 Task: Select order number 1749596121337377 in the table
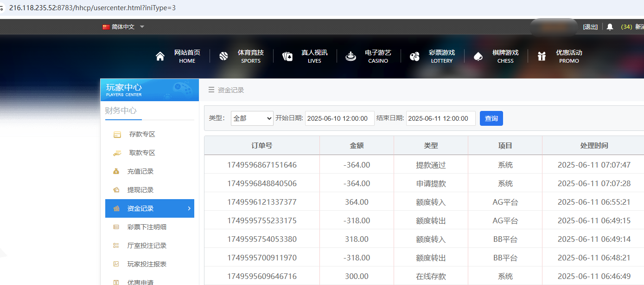pyautogui.click(x=261, y=201)
